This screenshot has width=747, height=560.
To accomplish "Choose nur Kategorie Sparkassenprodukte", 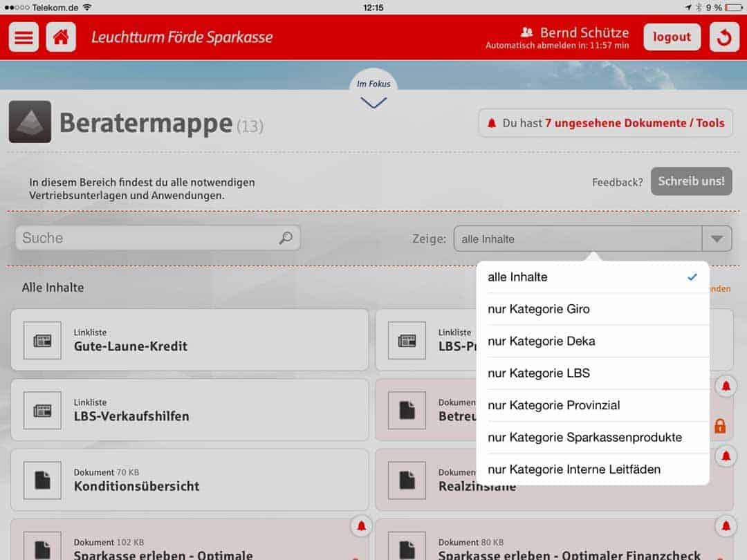I will (593, 437).
